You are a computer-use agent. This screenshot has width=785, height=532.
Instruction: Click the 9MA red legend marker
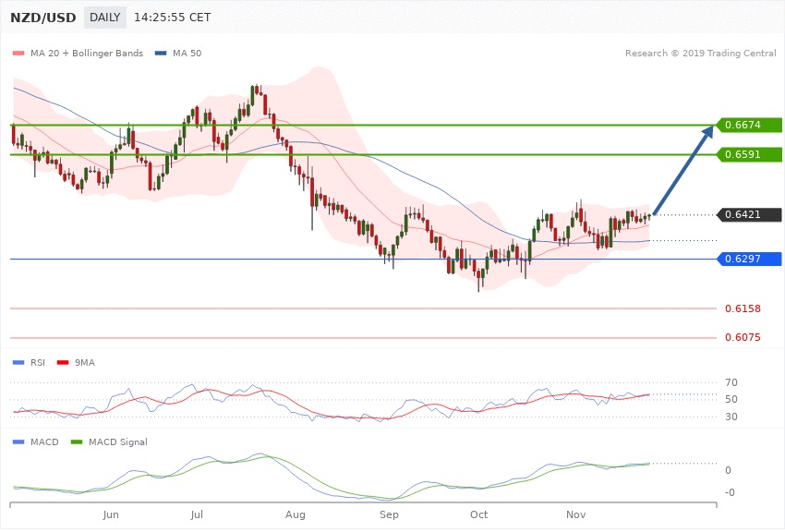point(61,363)
